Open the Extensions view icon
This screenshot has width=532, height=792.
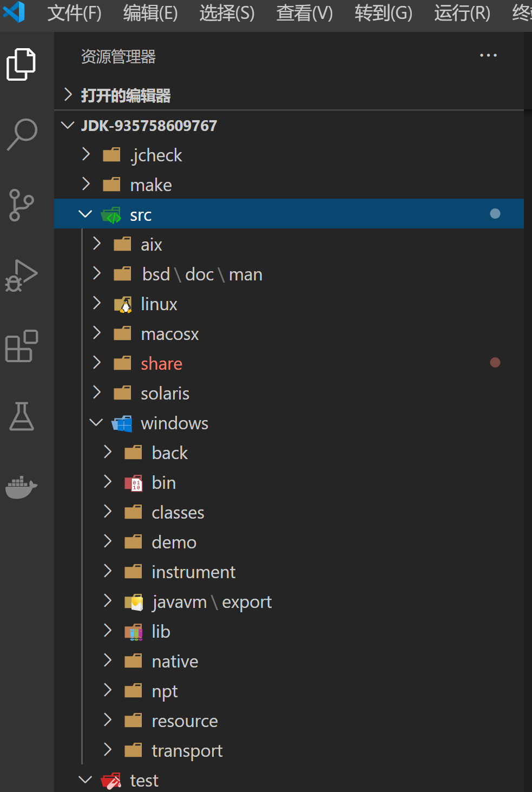[22, 346]
